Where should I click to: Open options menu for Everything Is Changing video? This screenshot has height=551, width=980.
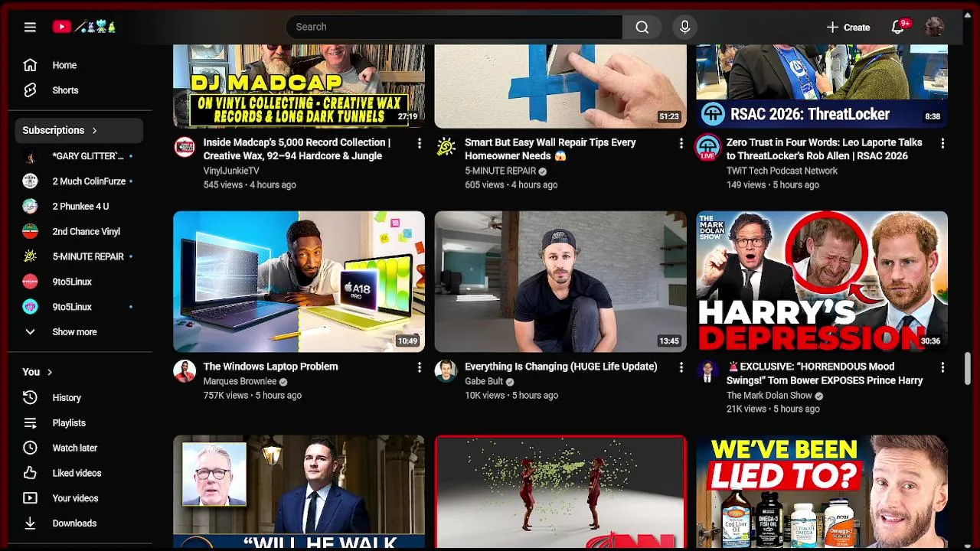(x=681, y=367)
